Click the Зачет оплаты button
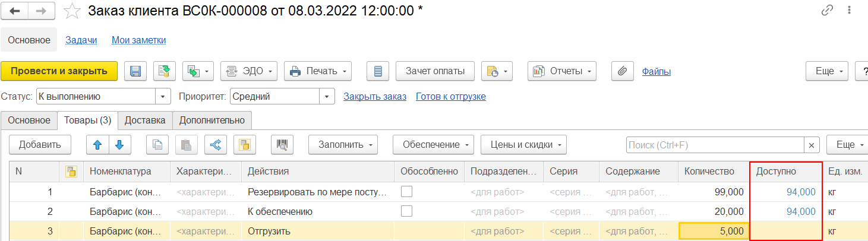The width and height of the screenshot is (868, 241). 435,71
